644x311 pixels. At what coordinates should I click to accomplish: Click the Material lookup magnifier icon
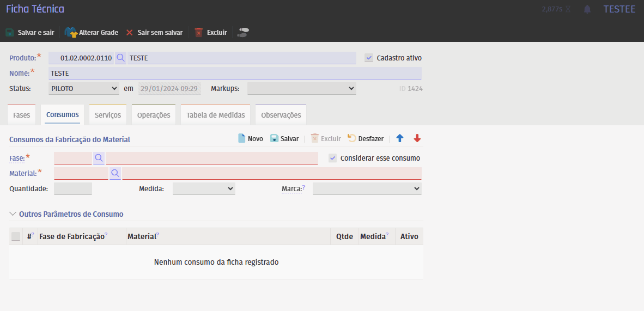[x=115, y=173]
